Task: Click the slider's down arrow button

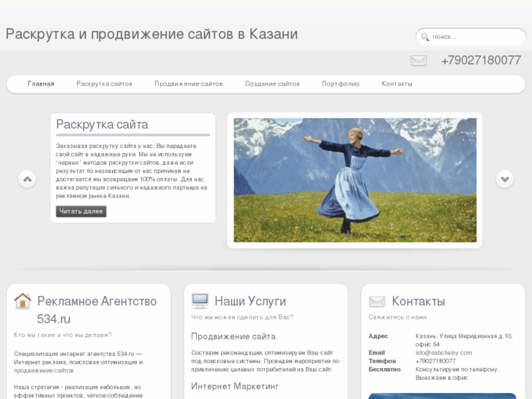Action: [504, 179]
